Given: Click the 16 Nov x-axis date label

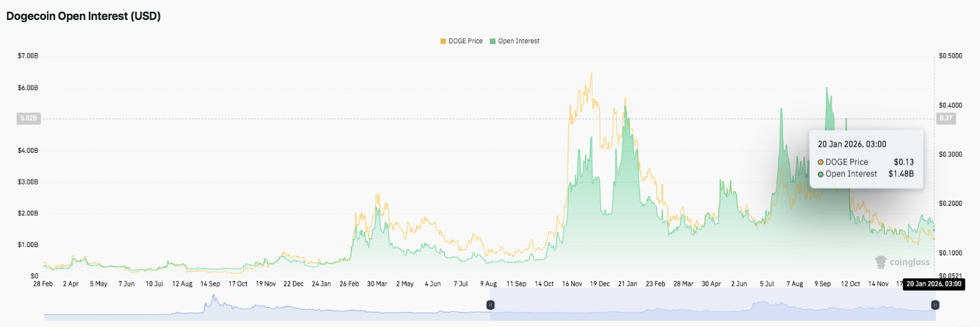Looking at the screenshot, I should 572,283.
